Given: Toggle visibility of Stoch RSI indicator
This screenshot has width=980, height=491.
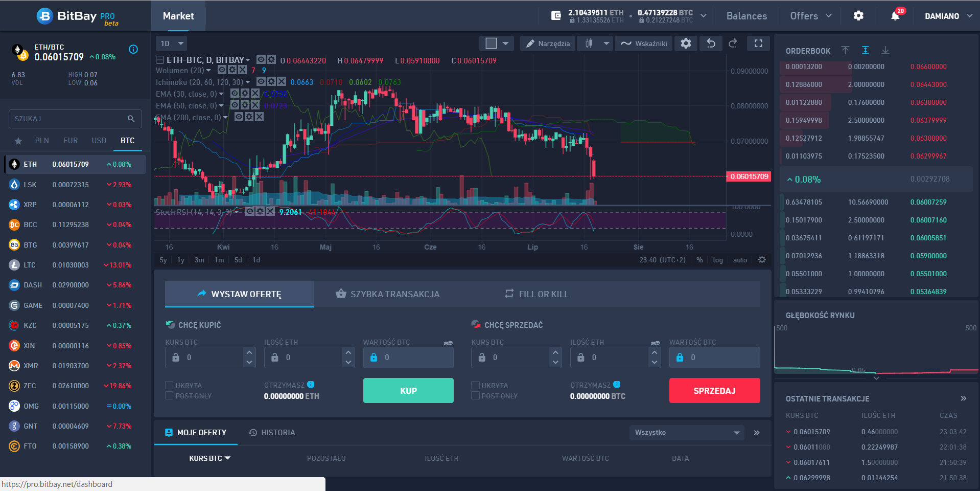Looking at the screenshot, I should [x=250, y=212].
